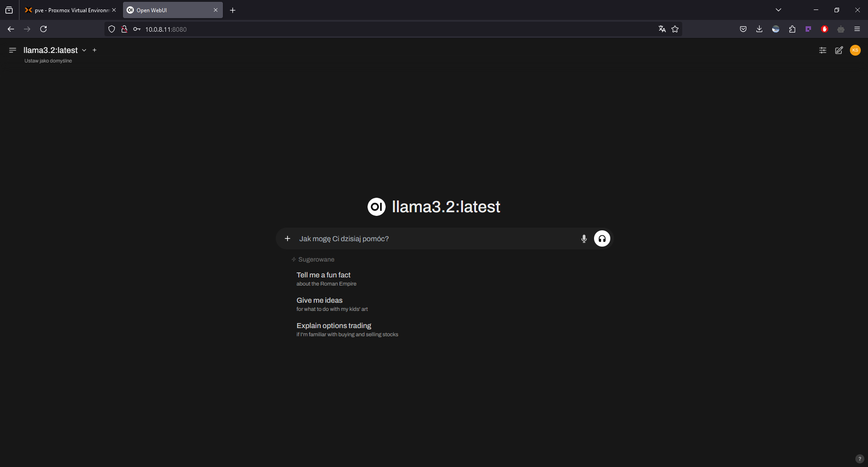Screen dimensions: 868x467
Task: Open the extensions puzzle icon
Action: pos(792,29)
